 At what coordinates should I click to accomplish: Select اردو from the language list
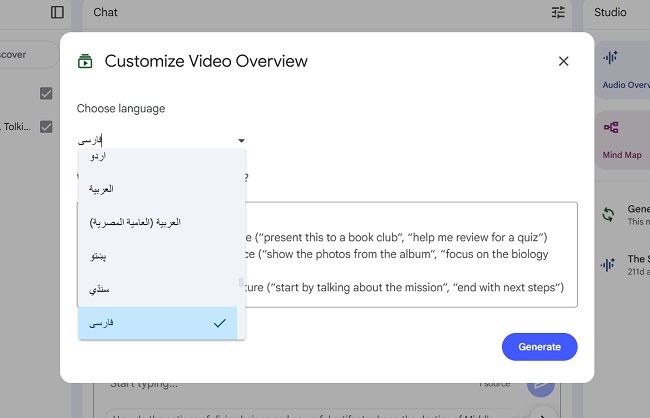pos(98,157)
